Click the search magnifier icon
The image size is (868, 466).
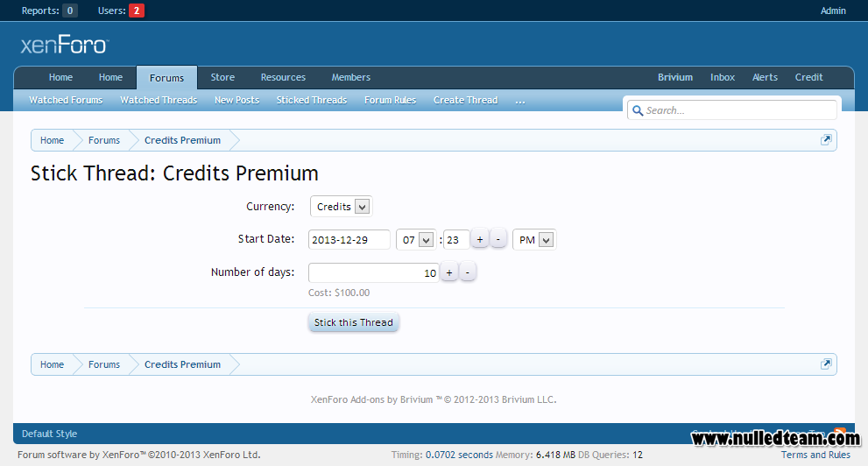(637, 110)
